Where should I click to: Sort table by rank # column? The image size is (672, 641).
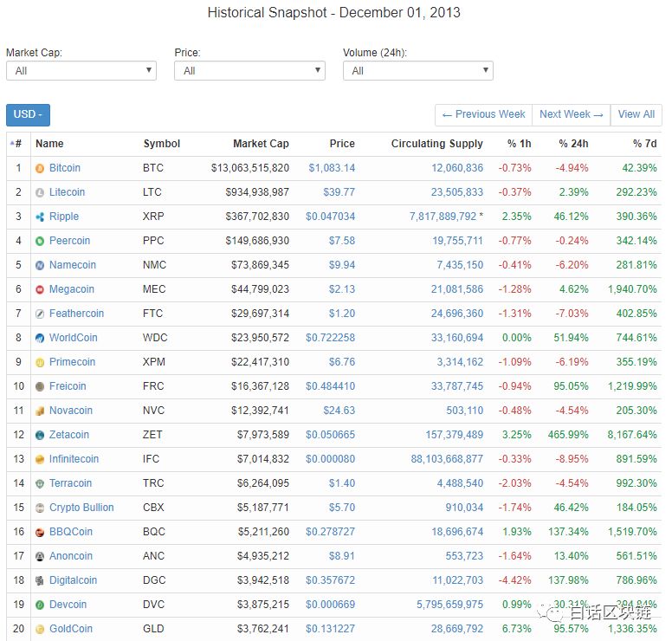point(18,144)
